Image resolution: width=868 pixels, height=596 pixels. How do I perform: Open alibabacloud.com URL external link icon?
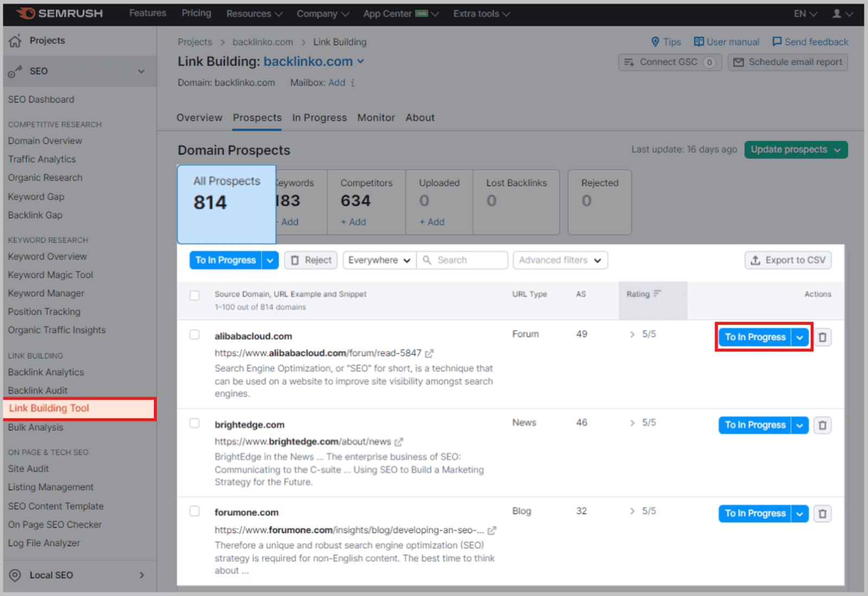429,353
